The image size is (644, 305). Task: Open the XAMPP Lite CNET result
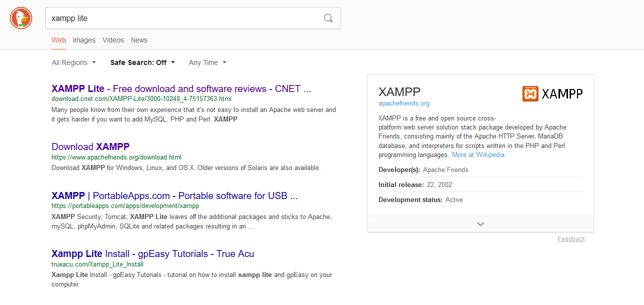click(x=181, y=88)
